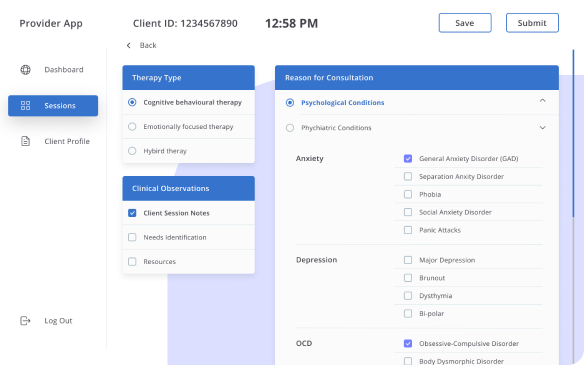Viewport: 584px width, 365px height.
Task: Uncheck Obsessive-Compulsive Disorder checkbox
Action: click(408, 343)
